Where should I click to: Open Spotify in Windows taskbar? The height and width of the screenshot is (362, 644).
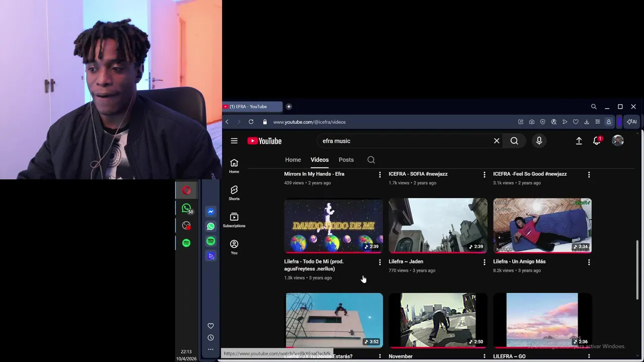[x=186, y=243]
